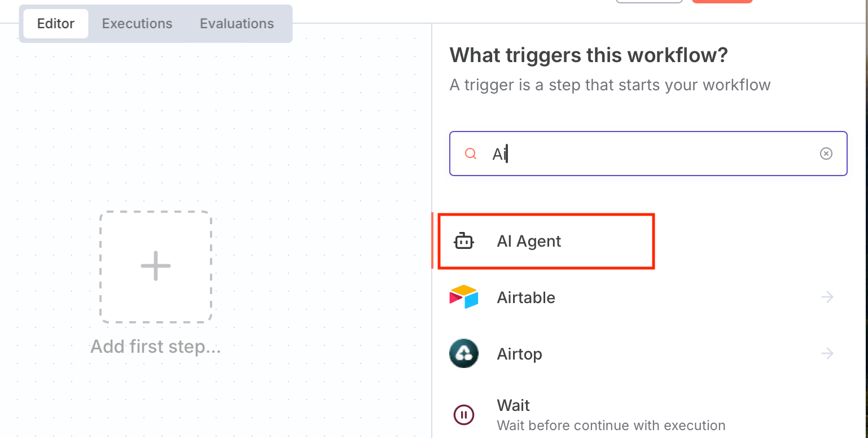Open the Evaluations tab
The width and height of the screenshot is (868, 438).
(x=237, y=24)
